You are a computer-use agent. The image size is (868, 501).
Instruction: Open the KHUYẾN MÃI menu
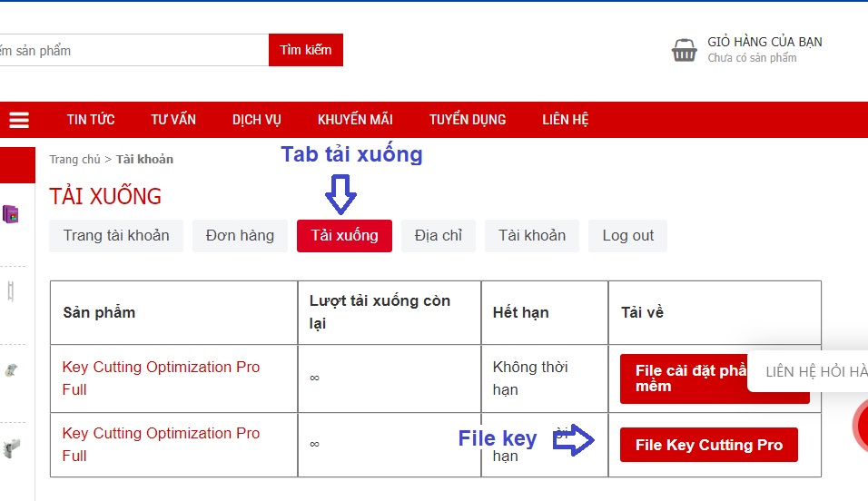(355, 120)
